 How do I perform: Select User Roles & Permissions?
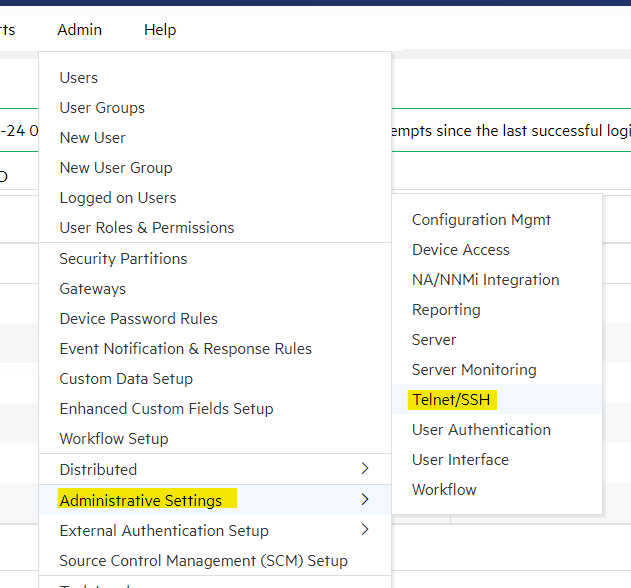pyautogui.click(x=147, y=228)
